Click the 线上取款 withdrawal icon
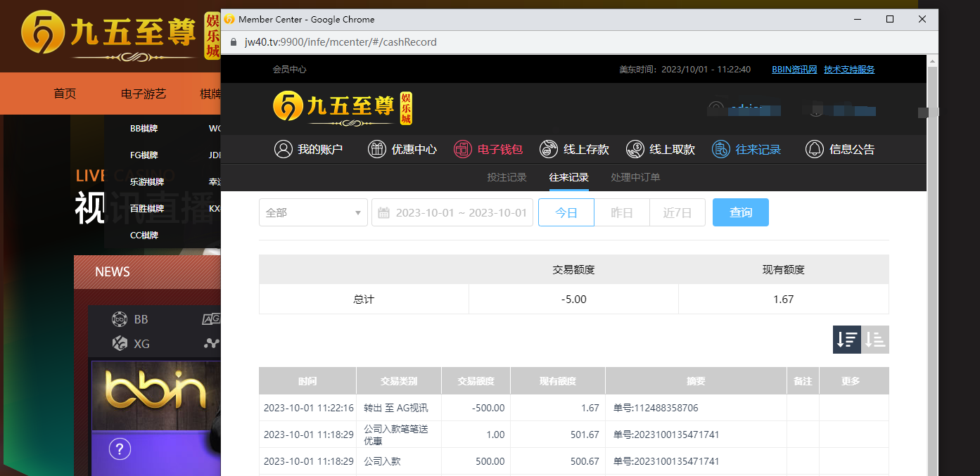The image size is (980, 476). click(x=635, y=149)
